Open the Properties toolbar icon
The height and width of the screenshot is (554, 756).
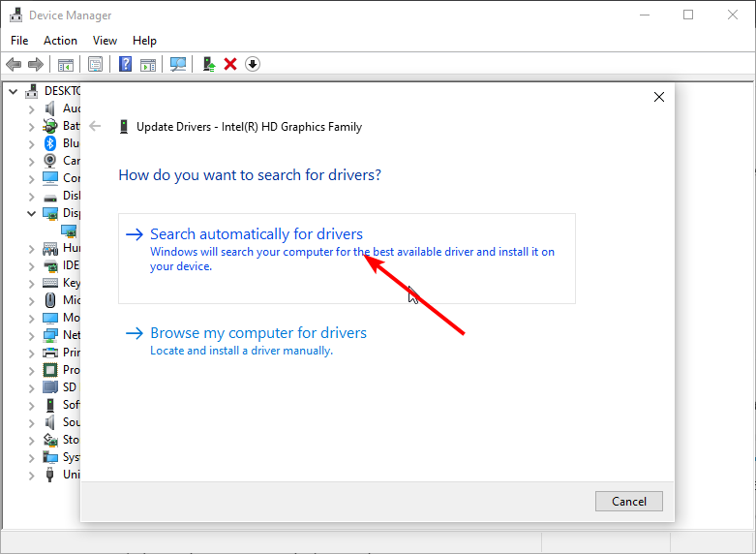(x=96, y=64)
